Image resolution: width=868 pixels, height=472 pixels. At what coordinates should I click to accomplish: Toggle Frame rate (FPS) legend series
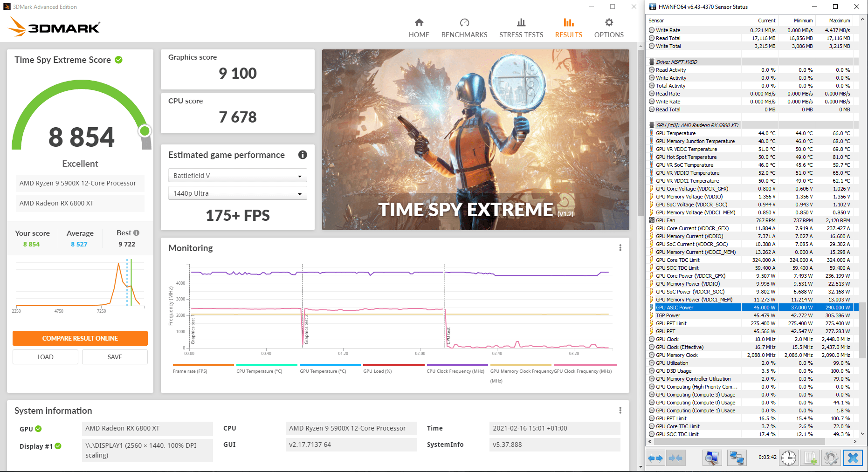tap(203, 369)
